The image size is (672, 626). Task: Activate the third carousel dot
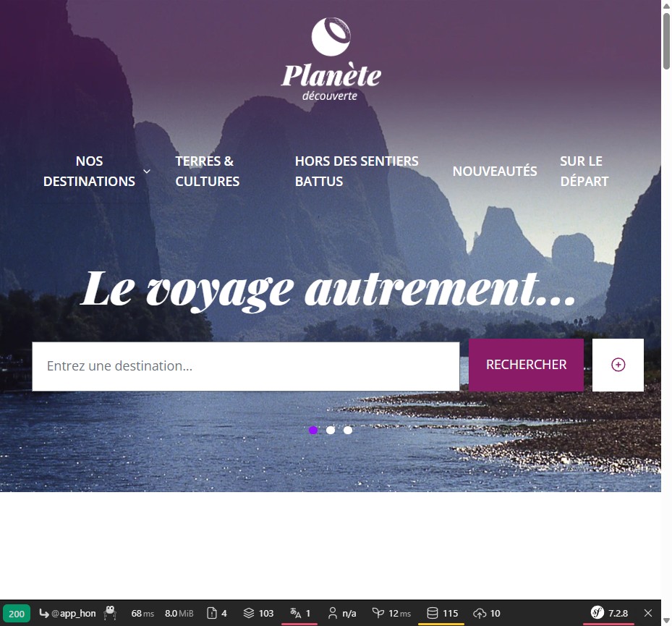(348, 430)
